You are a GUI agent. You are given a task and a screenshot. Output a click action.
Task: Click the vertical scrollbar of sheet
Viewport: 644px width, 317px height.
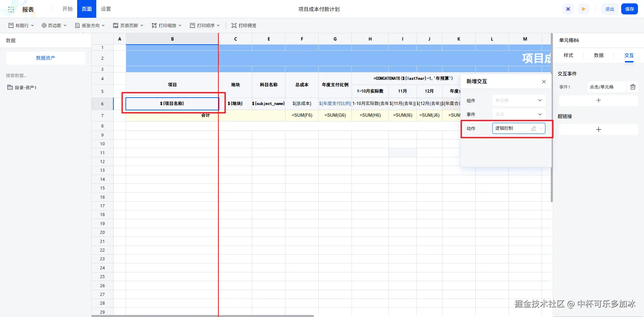[552, 117]
